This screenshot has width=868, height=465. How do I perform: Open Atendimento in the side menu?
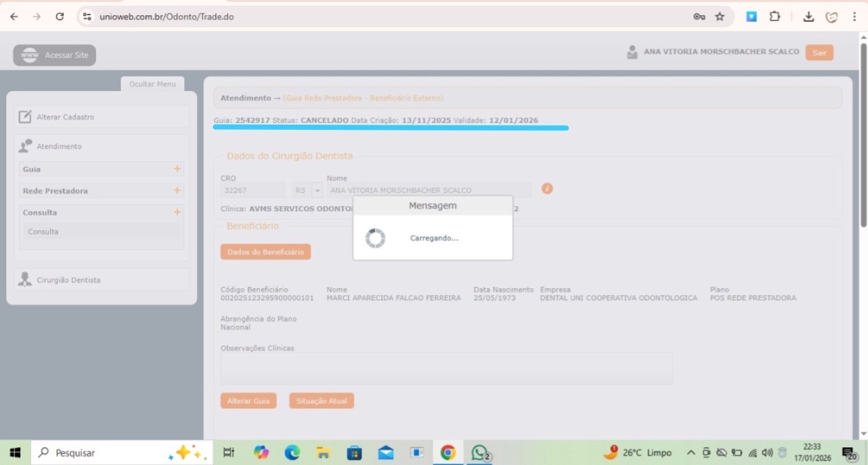coord(101,146)
